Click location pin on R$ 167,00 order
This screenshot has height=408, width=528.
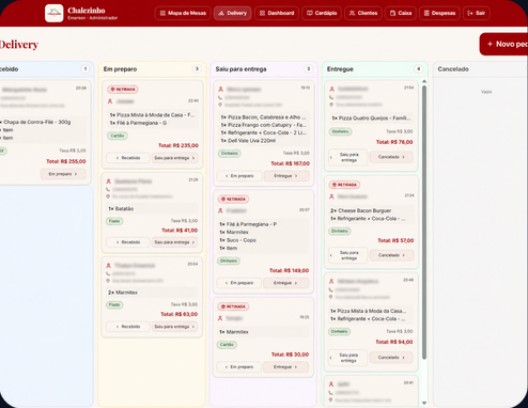pyautogui.click(x=220, y=105)
